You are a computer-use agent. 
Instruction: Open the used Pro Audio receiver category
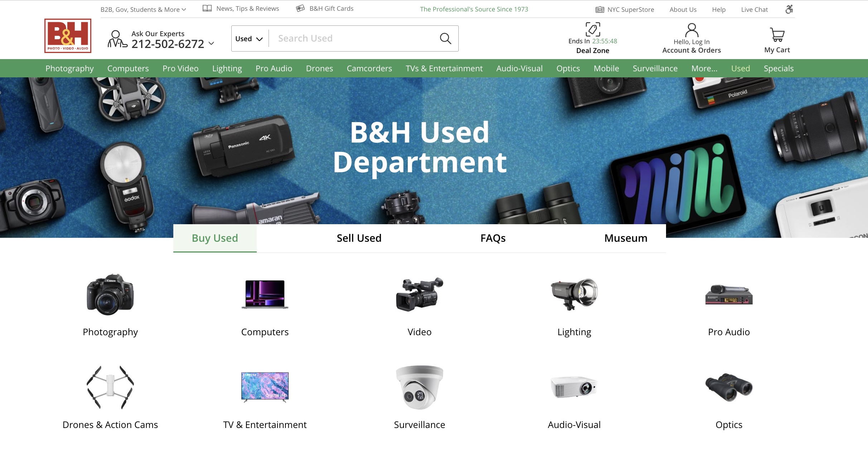pyautogui.click(x=729, y=294)
